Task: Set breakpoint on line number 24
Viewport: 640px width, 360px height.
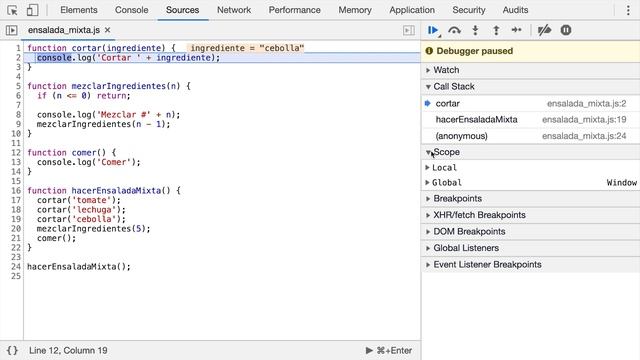Action: click(16, 267)
